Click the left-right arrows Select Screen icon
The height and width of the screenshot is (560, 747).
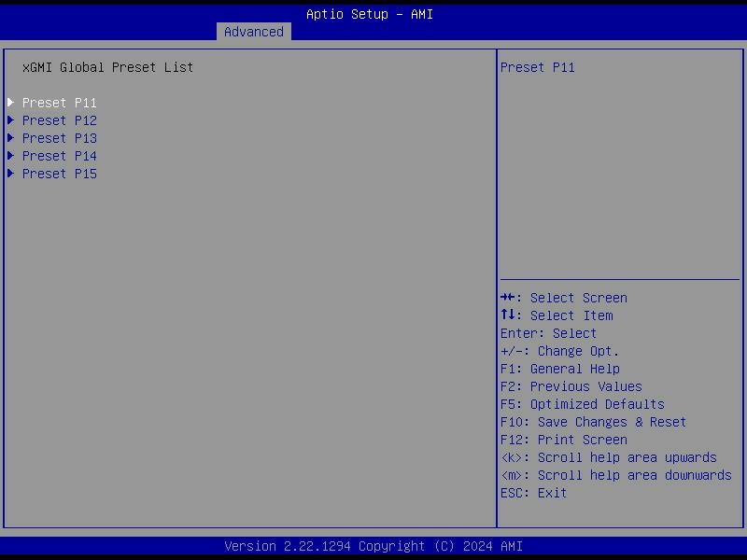(507, 298)
